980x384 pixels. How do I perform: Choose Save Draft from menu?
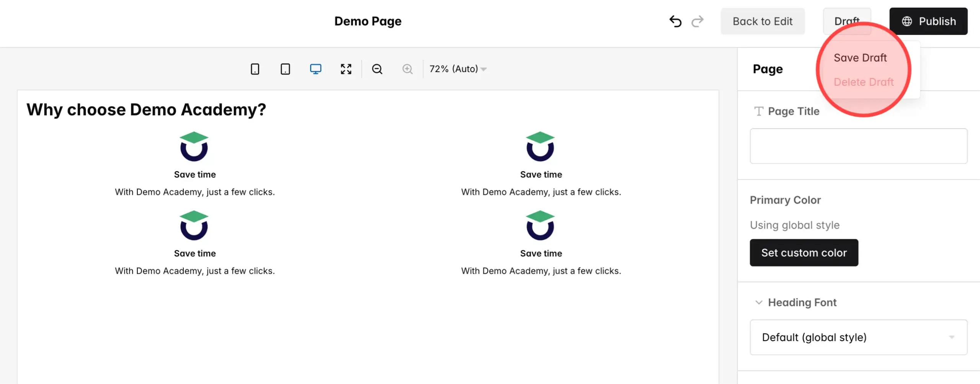(x=860, y=58)
